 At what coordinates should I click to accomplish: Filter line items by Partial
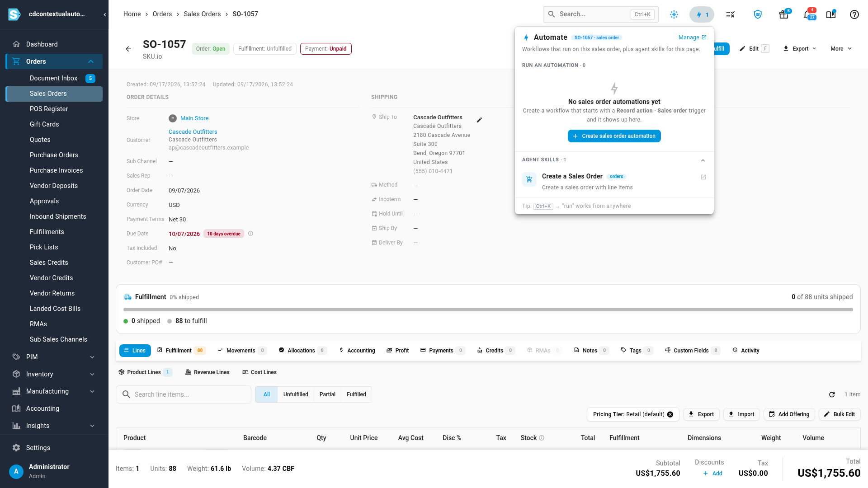tap(327, 394)
